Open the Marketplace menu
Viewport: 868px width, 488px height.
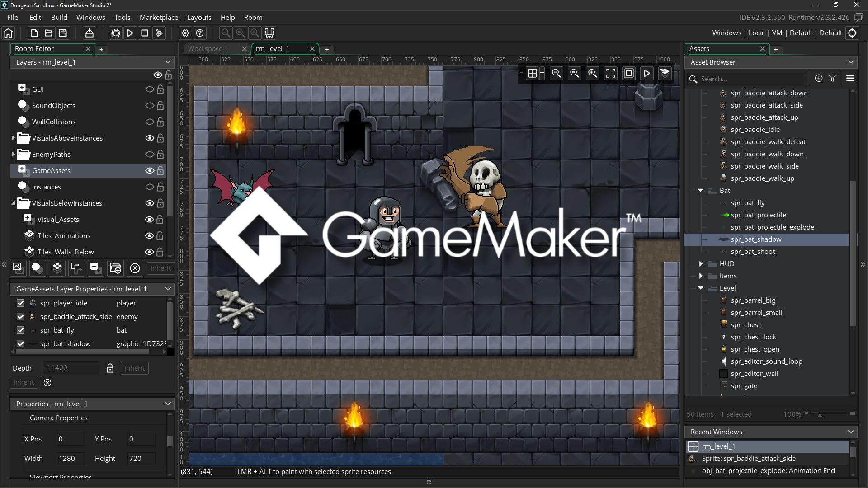coord(159,18)
